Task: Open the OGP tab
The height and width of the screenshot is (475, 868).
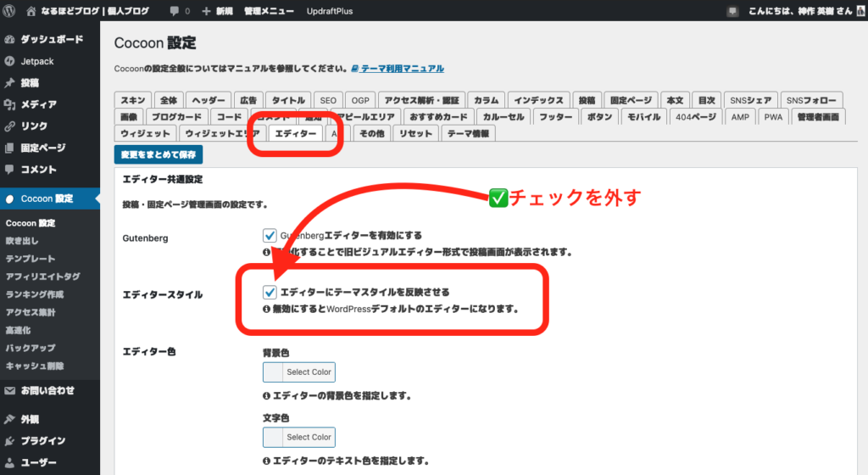Action: pyautogui.click(x=359, y=100)
